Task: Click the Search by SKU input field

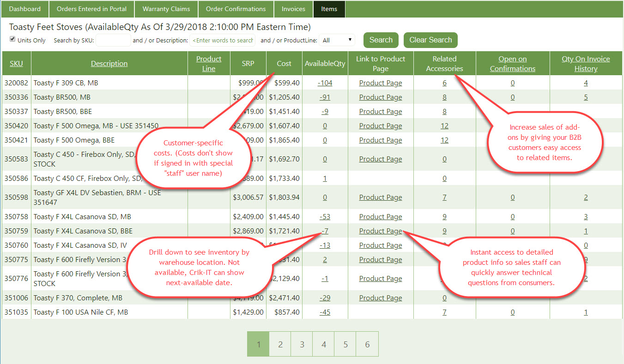Action: (113, 40)
